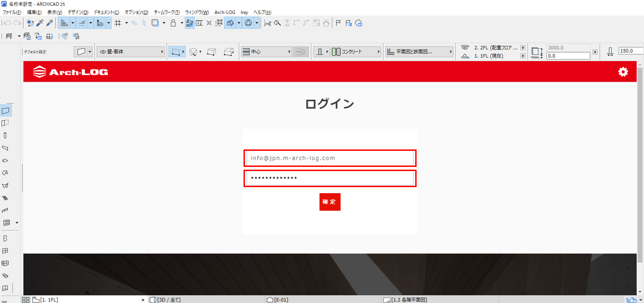Select the Slab tool in toolbox
The image size is (644, 303).
pyautogui.click(x=6, y=160)
